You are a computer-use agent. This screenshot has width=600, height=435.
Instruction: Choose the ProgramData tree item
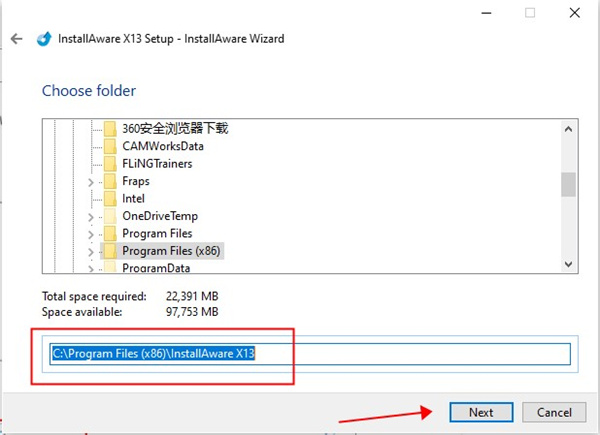pos(156,268)
